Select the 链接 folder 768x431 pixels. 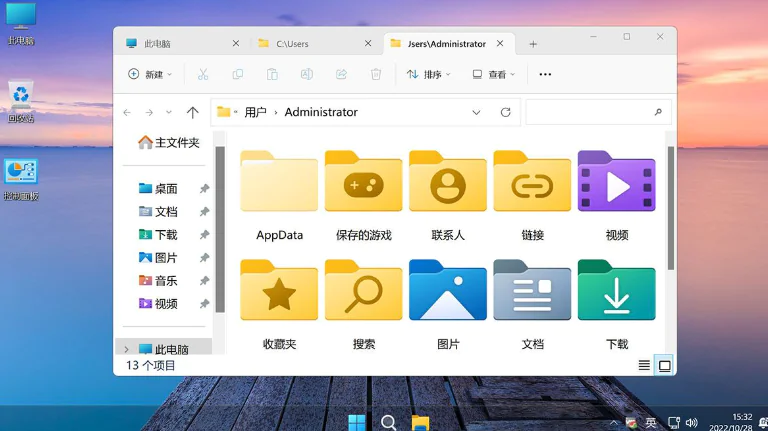pyautogui.click(x=532, y=196)
